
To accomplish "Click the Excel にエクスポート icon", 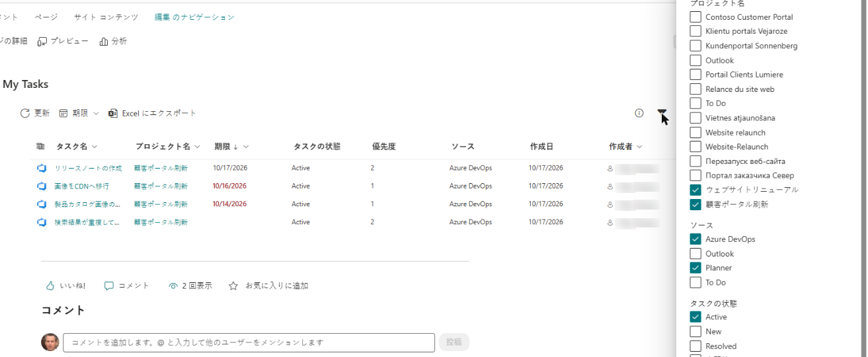I will click(x=113, y=113).
